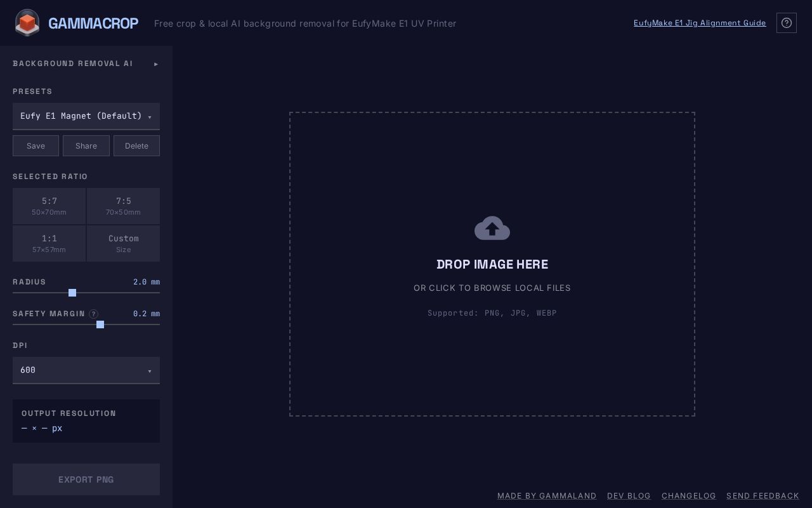Select the 5:7 50×70mm ratio
The image size is (812, 508).
pos(49,206)
